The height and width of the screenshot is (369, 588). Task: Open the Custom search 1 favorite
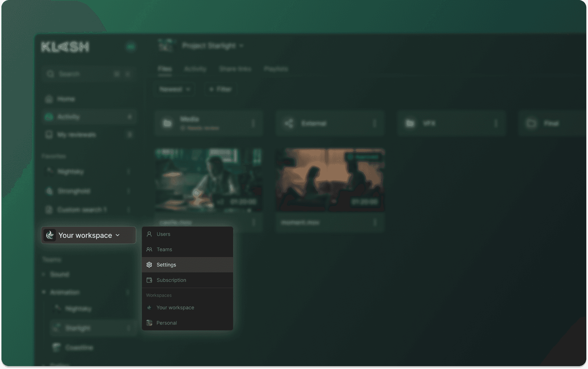[x=89, y=210]
